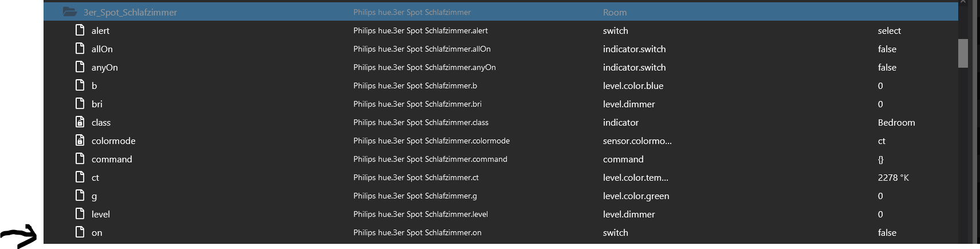The image size is (980, 249).
Task: Select the on state name
Action: pyautogui.click(x=97, y=232)
